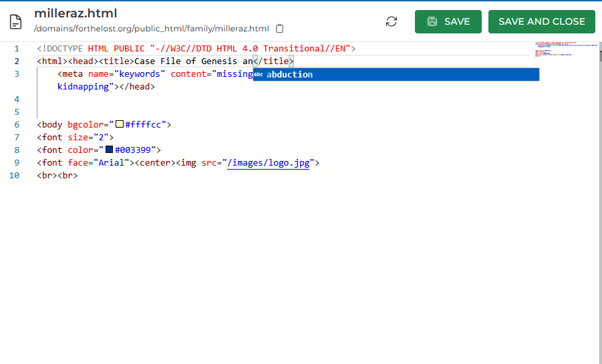The height and width of the screenshot is (364, 602).
Task: Click the milleraz.html file name title
Action: pyautogui.click(x=76, y=13)
